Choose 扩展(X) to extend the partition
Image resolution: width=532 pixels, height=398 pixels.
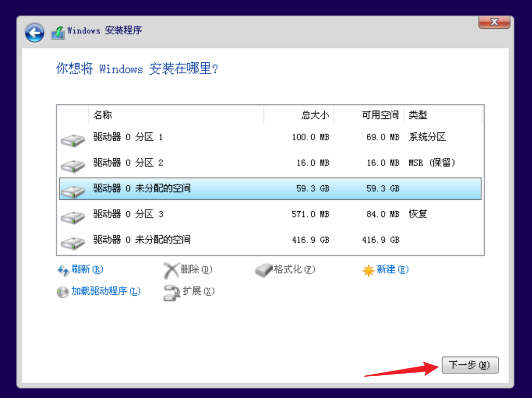[198, 291]
